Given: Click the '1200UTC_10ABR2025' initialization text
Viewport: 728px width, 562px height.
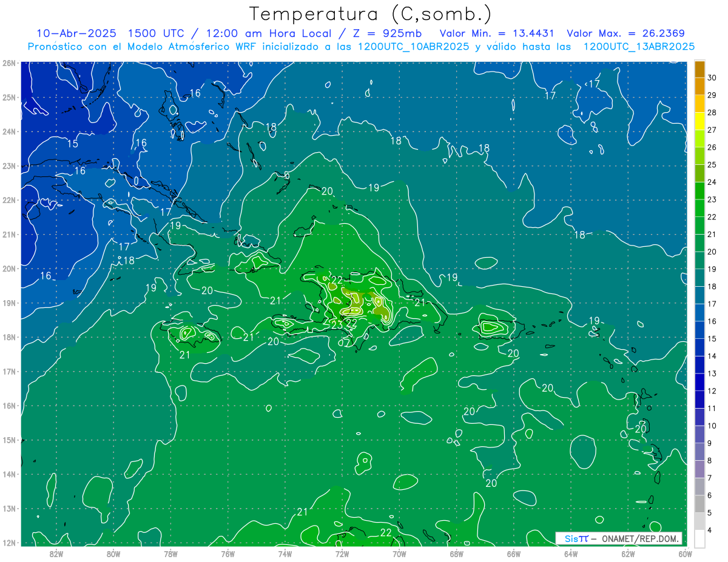Looking at the screenshot, I should coord(411,47).
